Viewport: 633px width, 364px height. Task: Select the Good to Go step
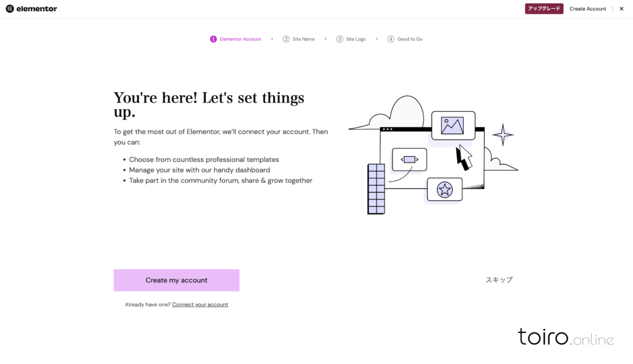pos(410,39)
